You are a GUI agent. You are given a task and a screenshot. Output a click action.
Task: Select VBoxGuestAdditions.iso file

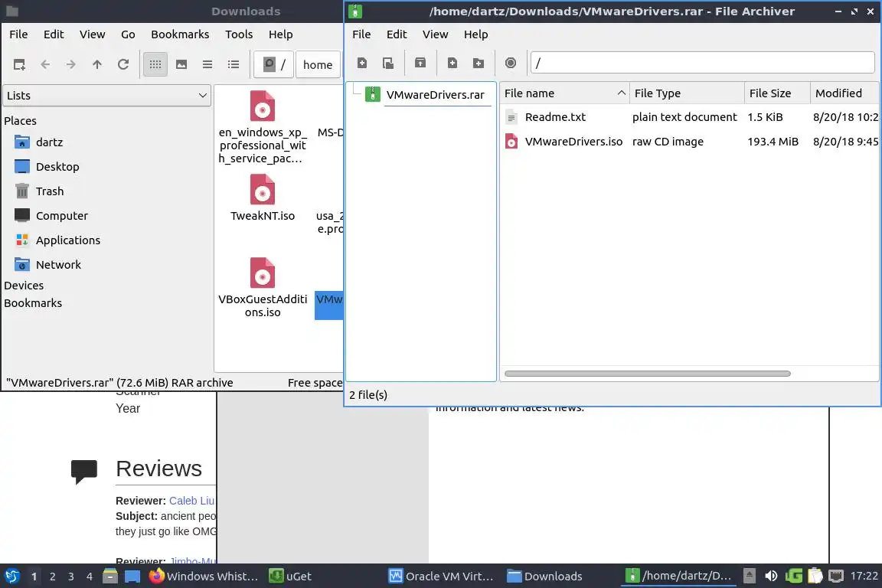pyautogui.click(x=262, y=288)
